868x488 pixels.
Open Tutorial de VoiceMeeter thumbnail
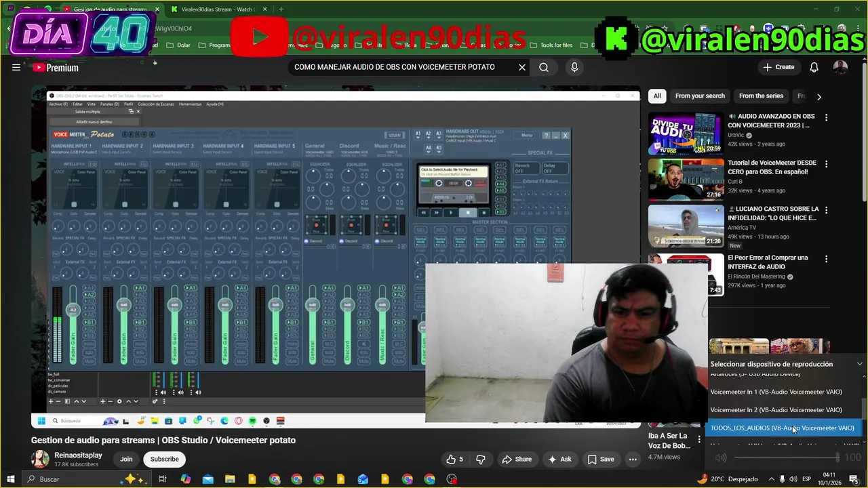point(686,180)
